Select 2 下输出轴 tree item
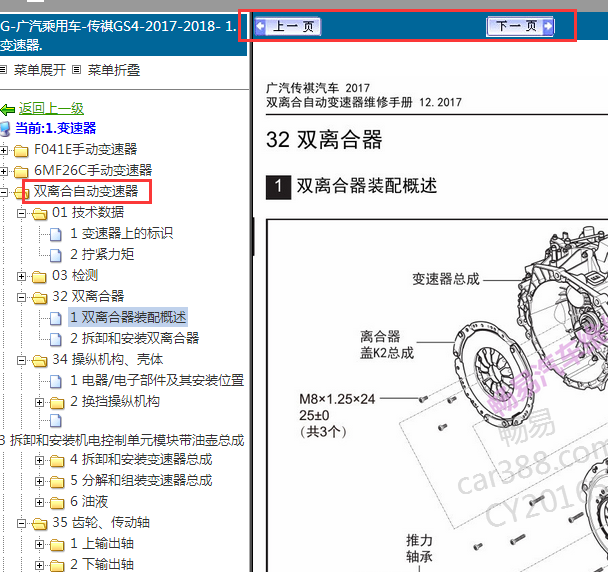Screen dimensions: 608x572 102,565
